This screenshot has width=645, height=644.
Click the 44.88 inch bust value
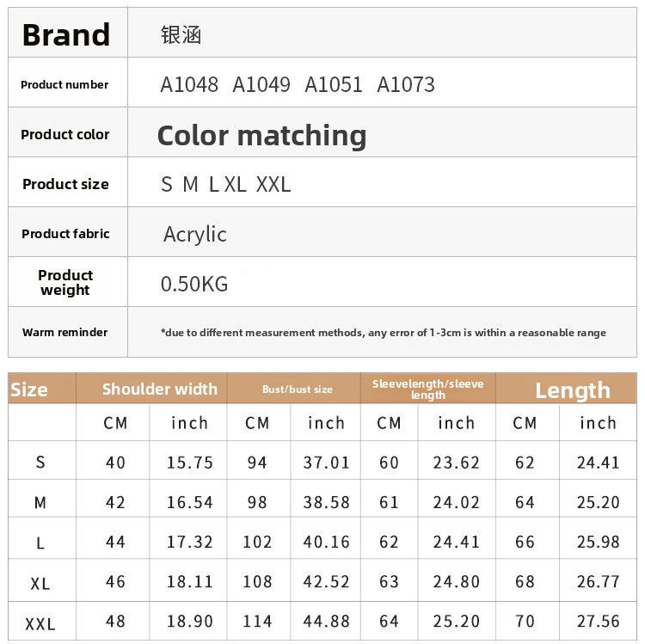point(327,622)
